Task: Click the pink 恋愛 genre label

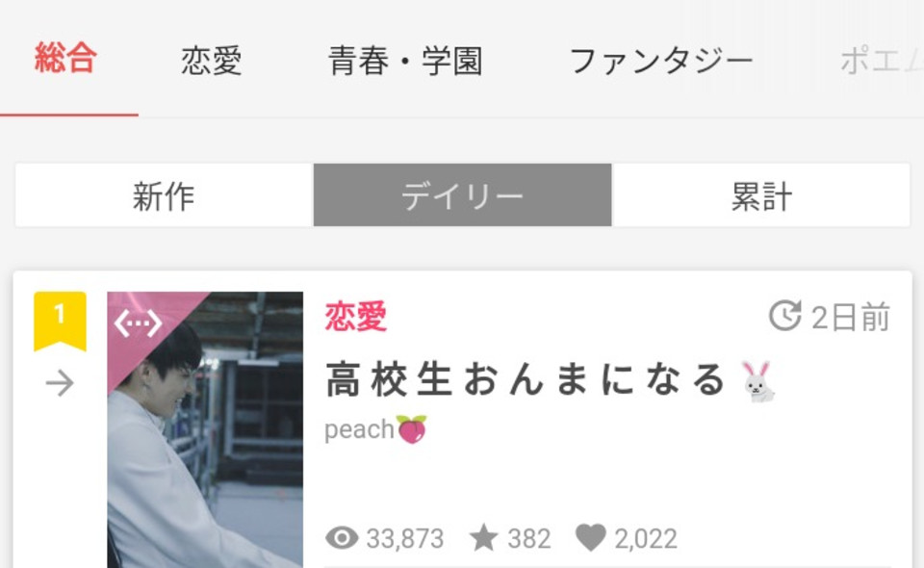Action: click(356, 316)
